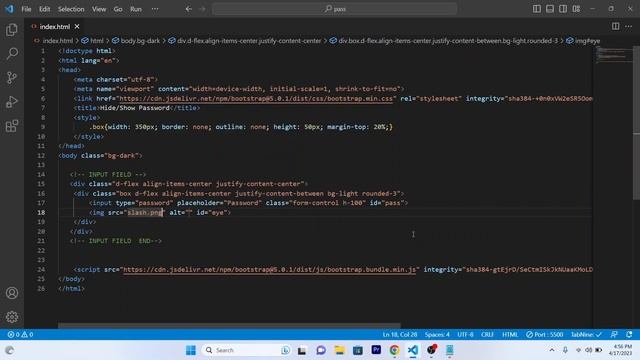Open the Run menu
This screenshot has width=640, height=360.
136,9
